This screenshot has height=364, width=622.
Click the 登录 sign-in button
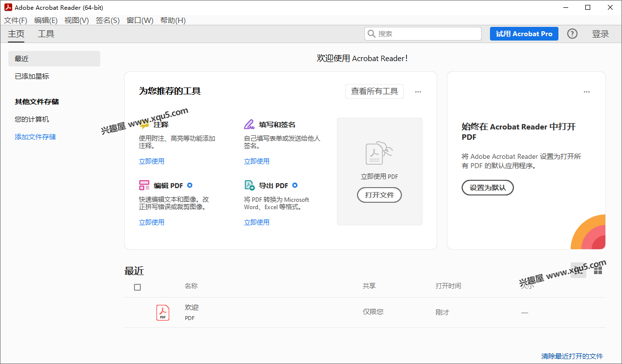point(600,34)
